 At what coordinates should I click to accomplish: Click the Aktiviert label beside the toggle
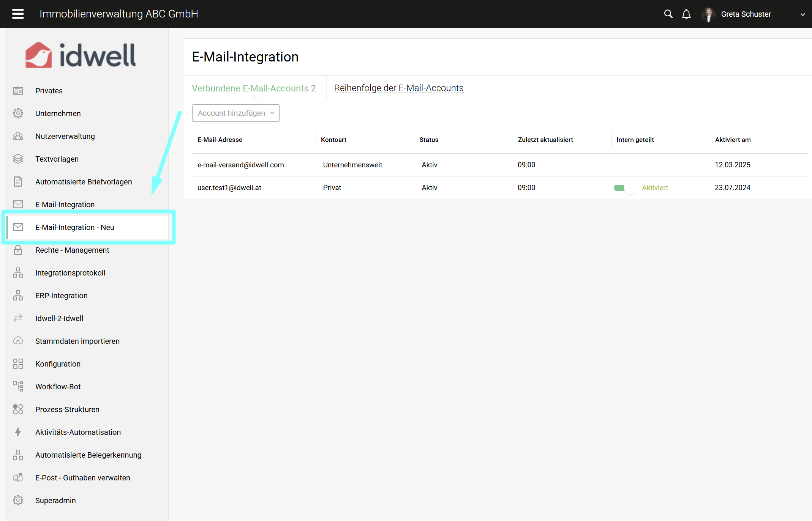(655, 187)
